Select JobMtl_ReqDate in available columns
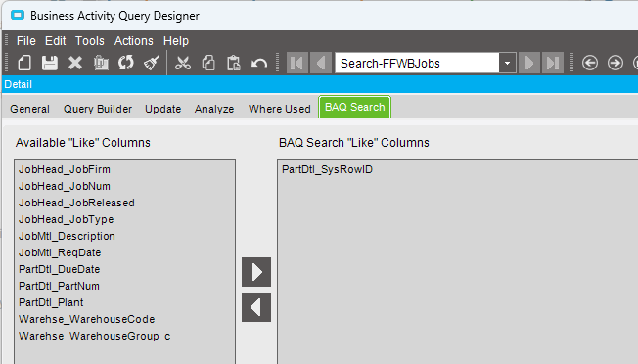Image resolution: width=638 pixels, height=364 pixels. tap(60, 253)
